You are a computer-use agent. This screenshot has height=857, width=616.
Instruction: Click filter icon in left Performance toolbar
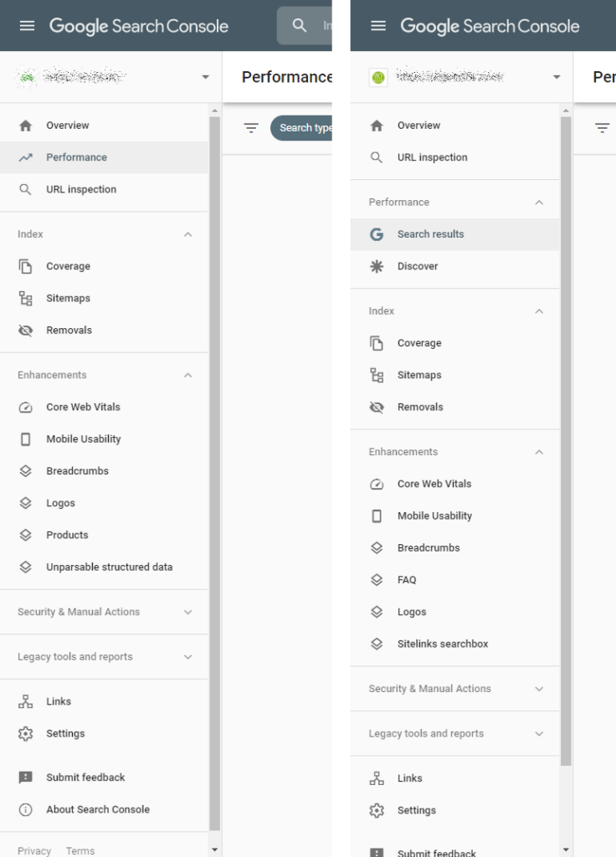click(x=251, y=128)
